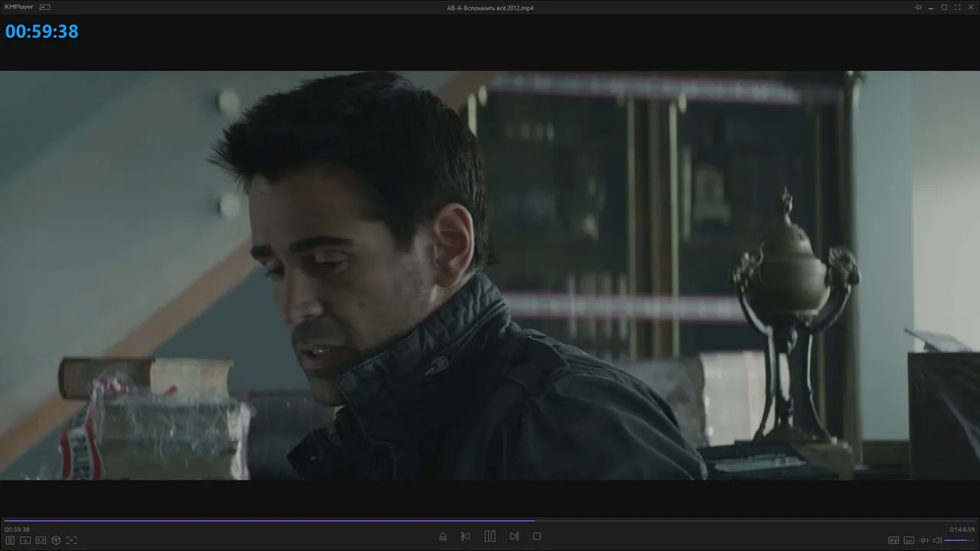Minimize the KMPlayer window

pyautogui.click(x=931, y=7)
